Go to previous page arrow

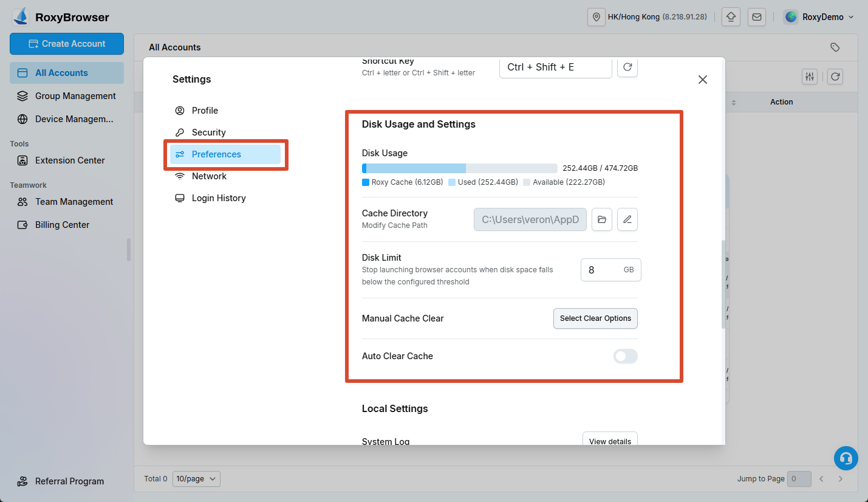coord(821,479)
